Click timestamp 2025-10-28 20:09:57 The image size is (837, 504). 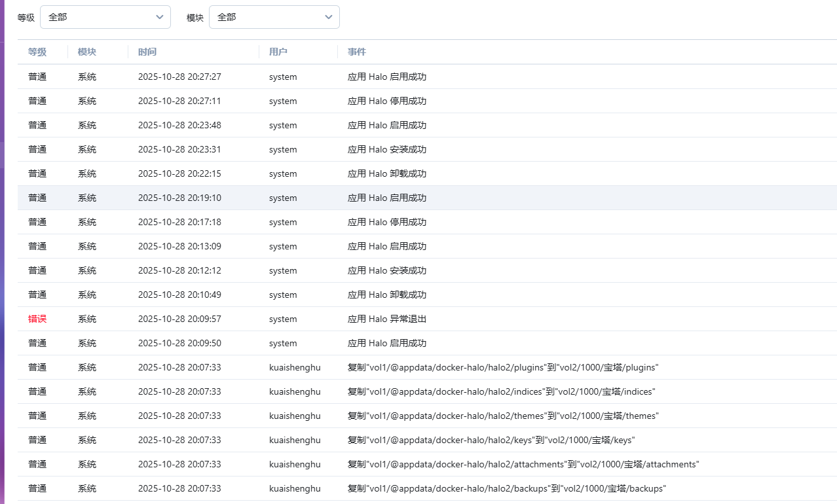[x=179, y=319]
